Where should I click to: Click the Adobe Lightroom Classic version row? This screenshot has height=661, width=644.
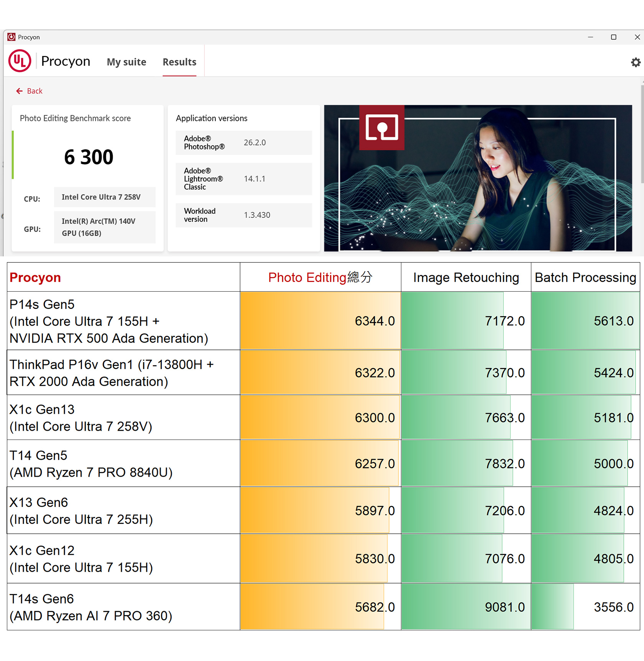point(243,179)
